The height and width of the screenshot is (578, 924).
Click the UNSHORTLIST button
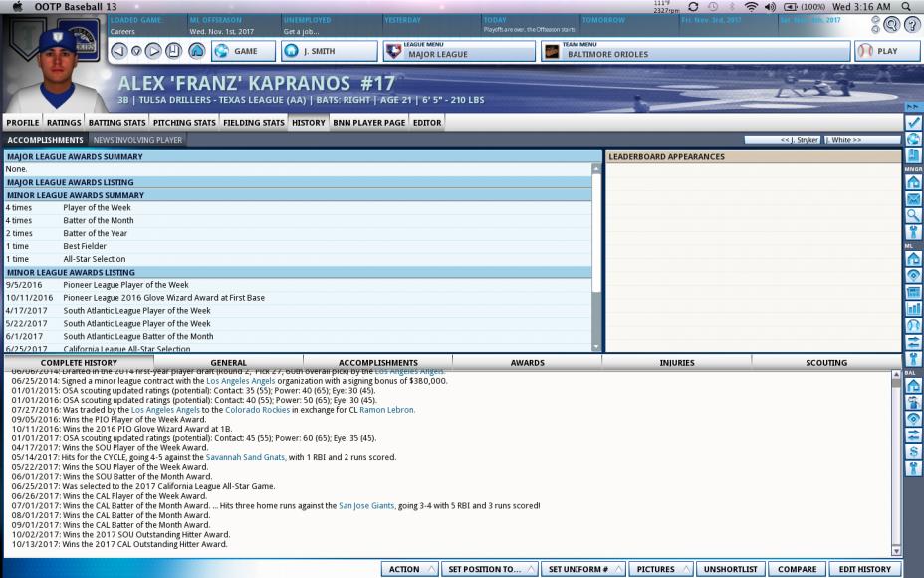(730, 569)
